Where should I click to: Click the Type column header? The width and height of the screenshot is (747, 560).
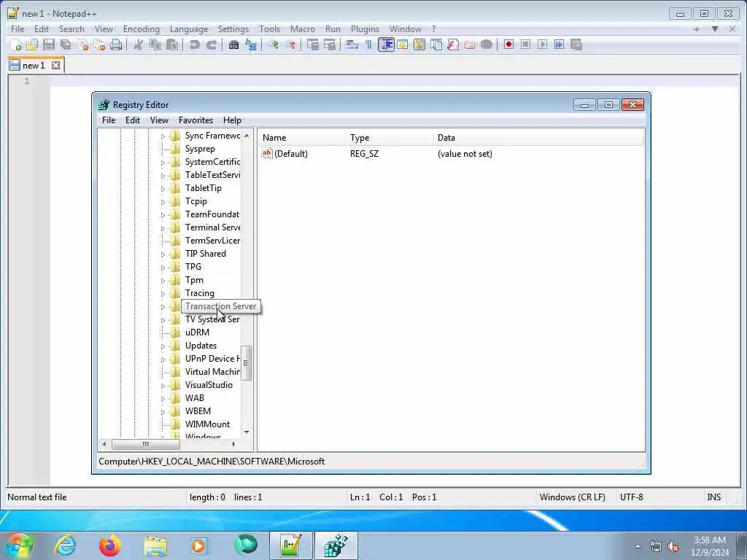pyautogui.click(x=390, y=138)
